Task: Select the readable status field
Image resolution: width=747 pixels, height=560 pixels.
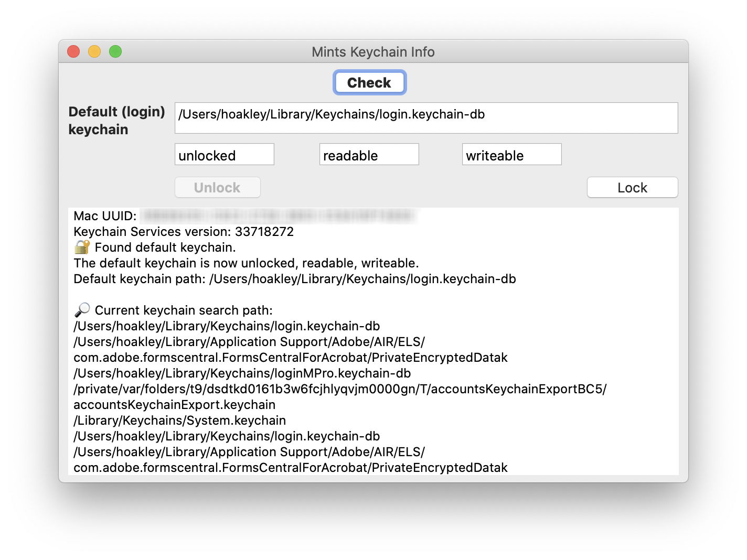Action: (369, 155)
